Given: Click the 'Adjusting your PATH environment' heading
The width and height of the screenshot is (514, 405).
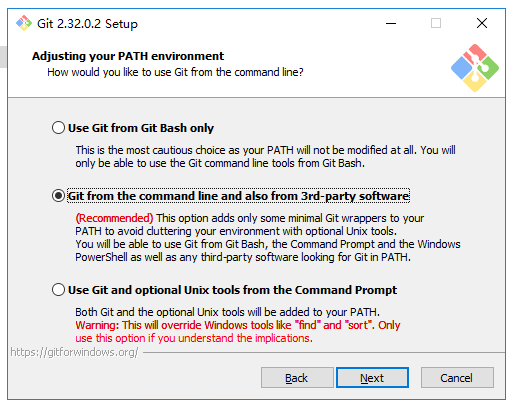Looking at the screenshot, I should coord(128,56).
